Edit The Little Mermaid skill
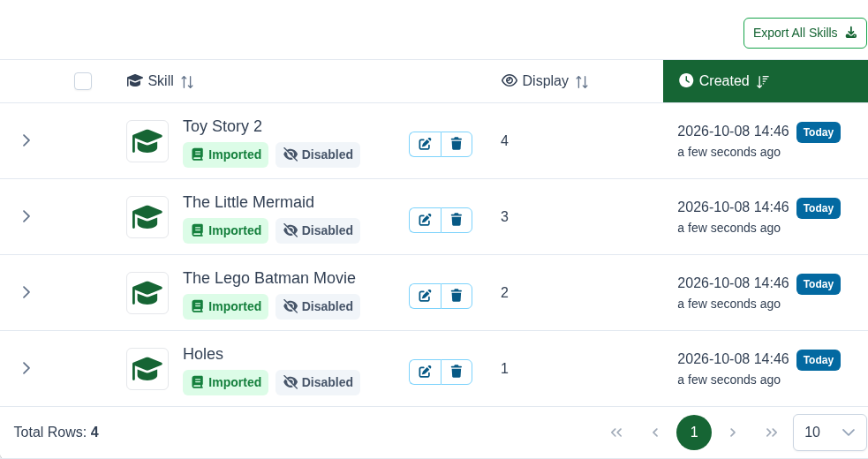The height and width of the screenshot is (459, 868). click(x=425, y=220)
